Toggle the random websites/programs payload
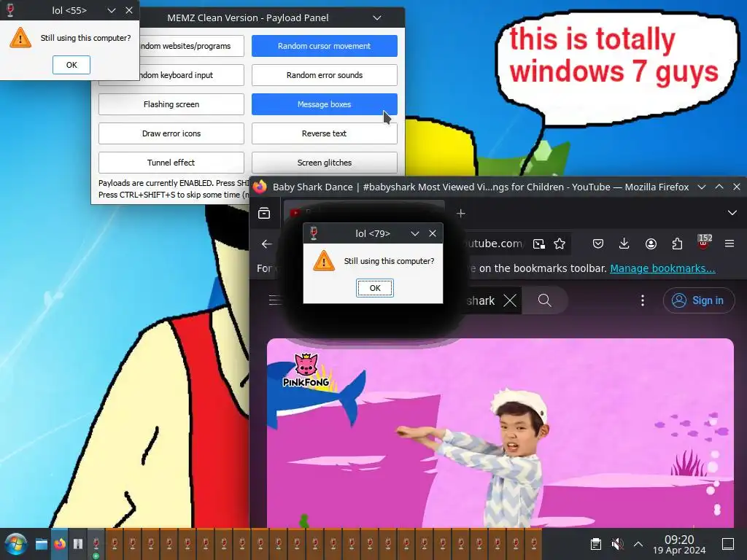Viewport: 747px width, 560px height. pyautogui.click(x=192, y=46)
